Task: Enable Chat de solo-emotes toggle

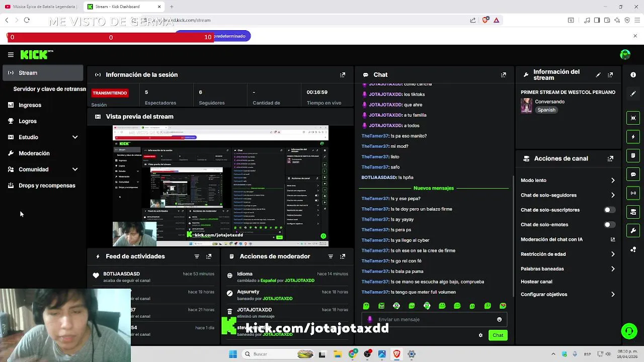Action: point(609,225)
